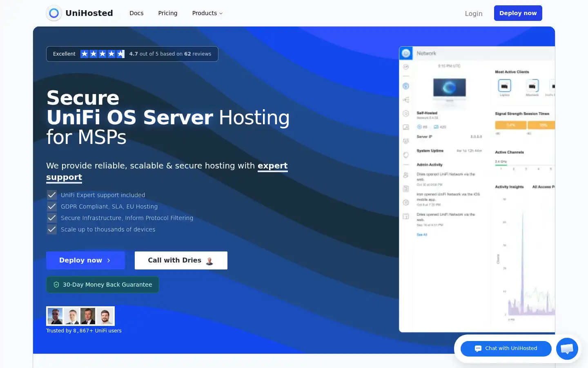Click the Call with Dries button
Screen dimensions: 588x368
point(181,260)
